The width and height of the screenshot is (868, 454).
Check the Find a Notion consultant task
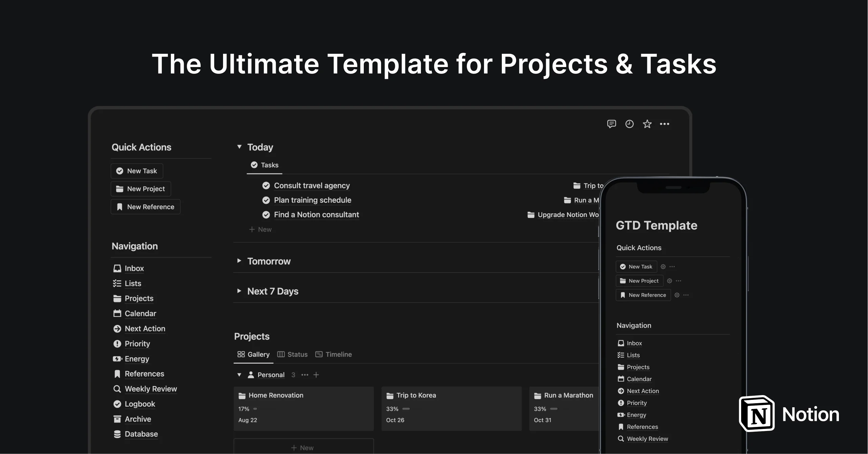point(265,214)
